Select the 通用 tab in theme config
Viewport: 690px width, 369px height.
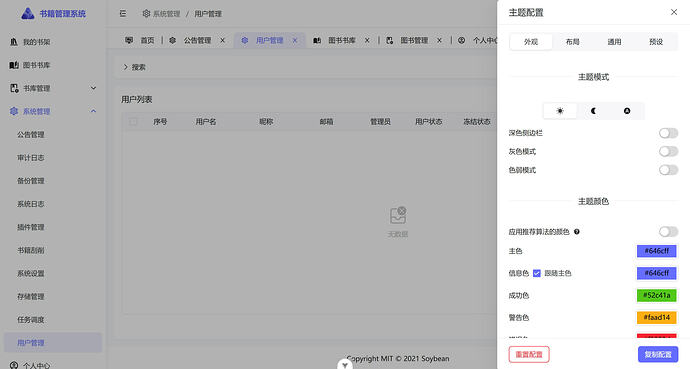point(614,42)
